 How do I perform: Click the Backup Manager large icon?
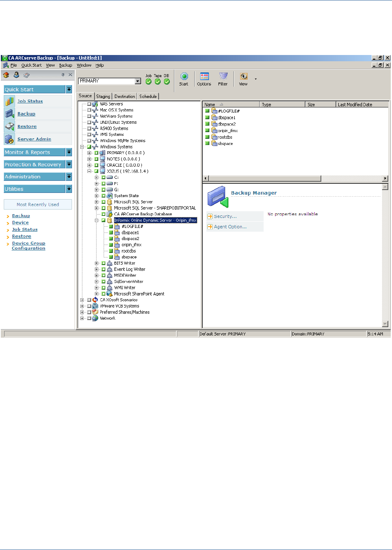point(218,197)
